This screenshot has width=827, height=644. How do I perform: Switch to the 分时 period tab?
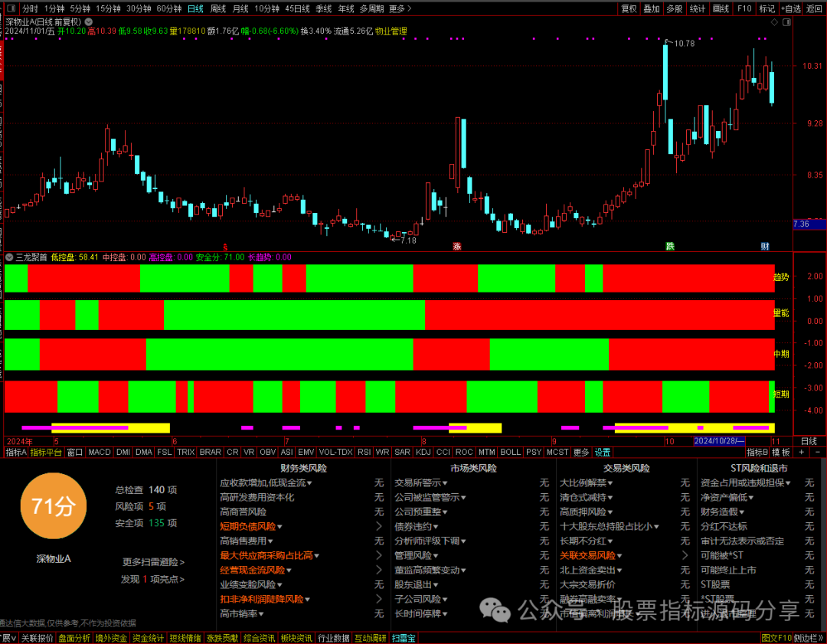30,8
